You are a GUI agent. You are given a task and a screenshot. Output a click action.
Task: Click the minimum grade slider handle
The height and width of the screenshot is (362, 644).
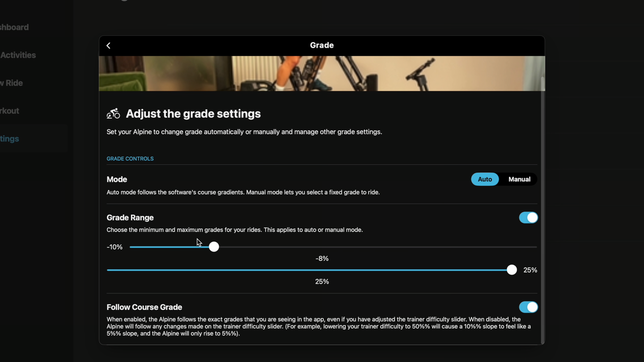(x=214, y=247)
